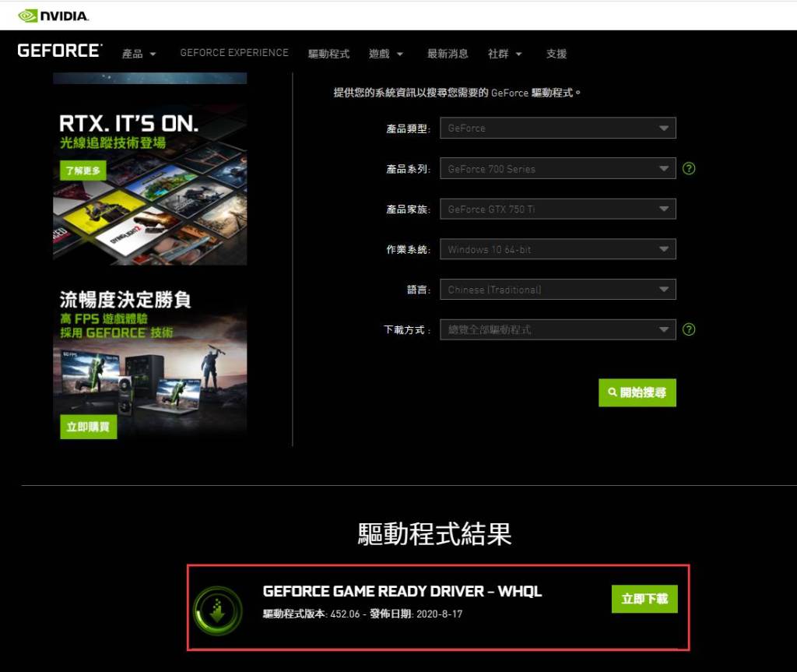Open the 遊戲 menu
The height and width of the screenshot is (672, 797).
pyautogui.click(x=386, y=54)
